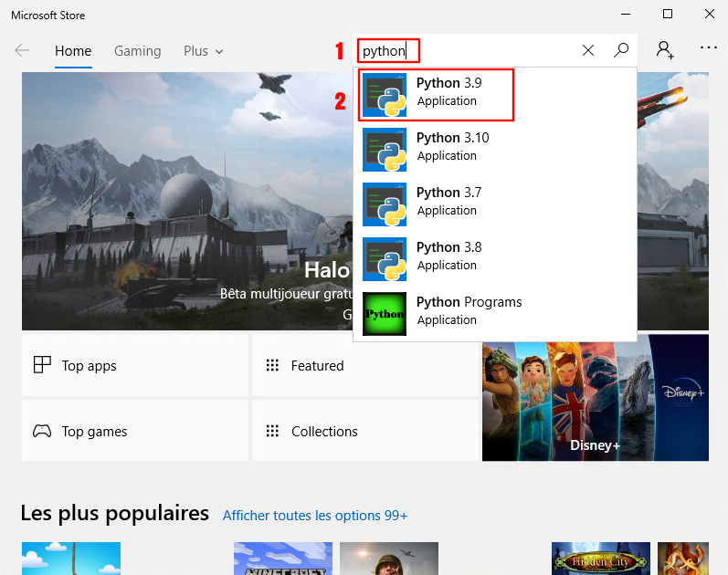This screenshot has height=575, width=728.
Task: Open Afficher toutes les options 99+ link
Action: click(x=315, y=516)
